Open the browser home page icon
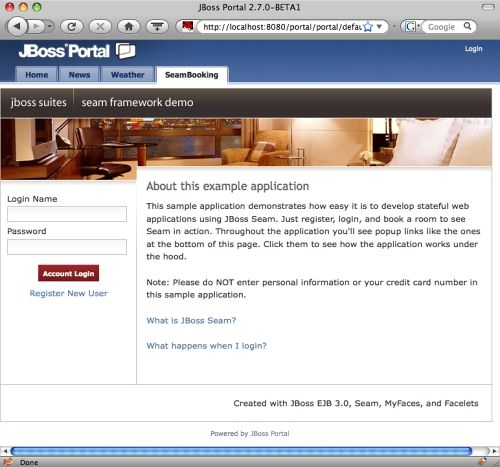 (129, 26)
